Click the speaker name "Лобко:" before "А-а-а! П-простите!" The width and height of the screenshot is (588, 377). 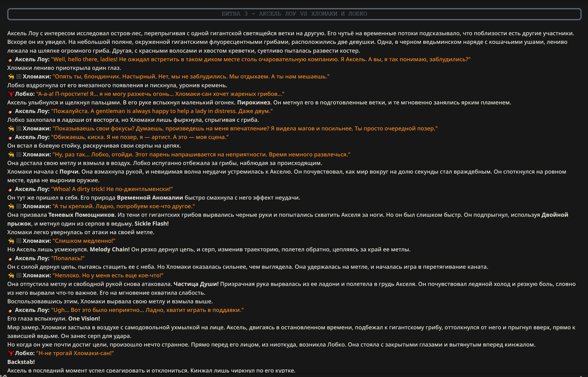tap(25, 94)
